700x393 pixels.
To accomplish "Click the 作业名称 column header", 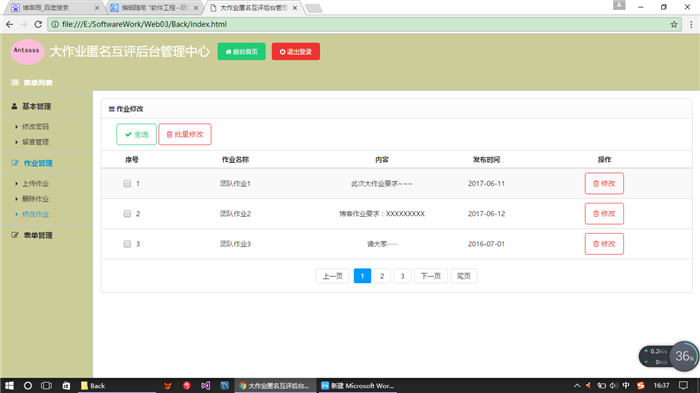I will [235, 159].
